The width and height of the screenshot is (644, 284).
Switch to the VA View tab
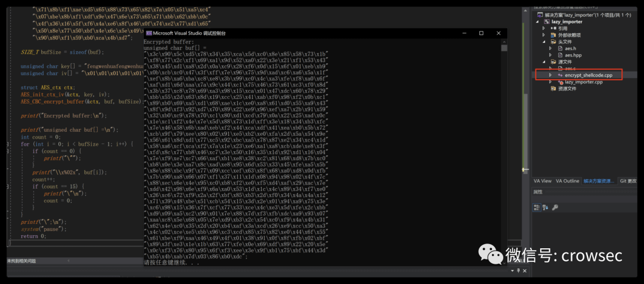coord(542,181)
